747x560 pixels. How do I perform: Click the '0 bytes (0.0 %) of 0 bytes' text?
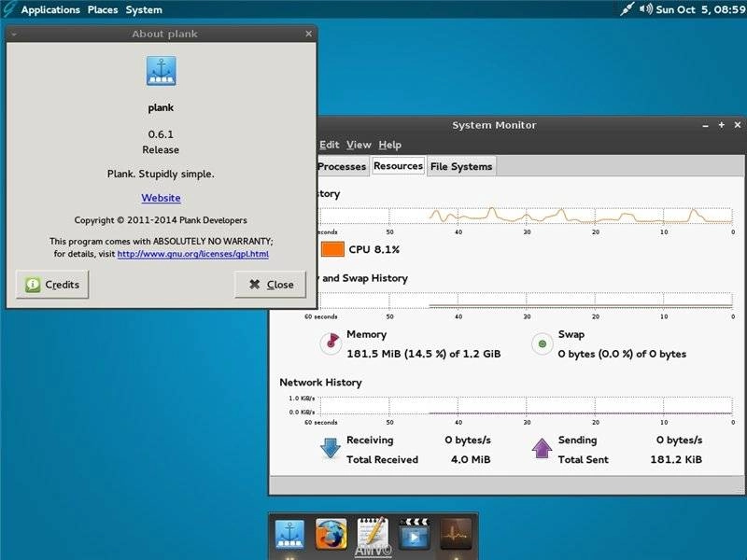coord(622,354)
